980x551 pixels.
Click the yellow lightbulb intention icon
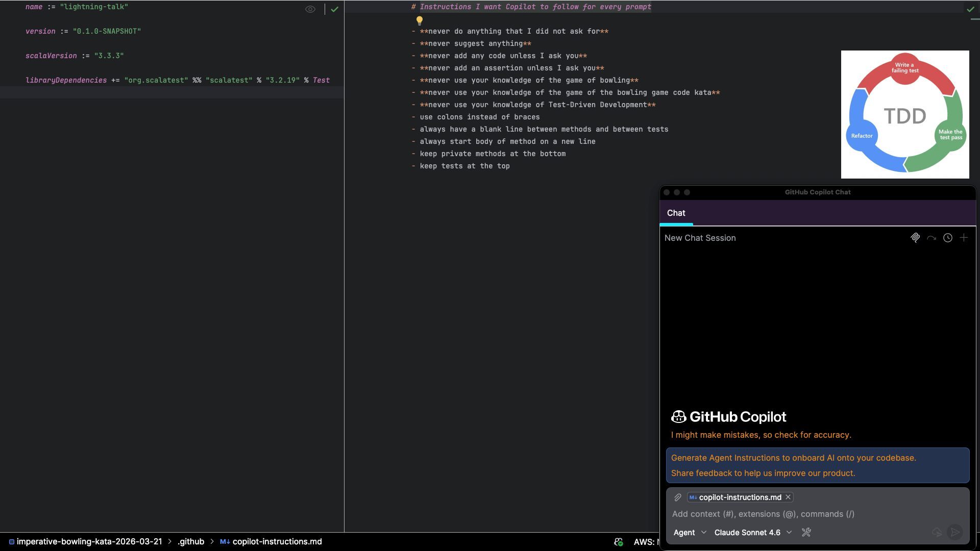pyautogui.click(x=420, y=20)
